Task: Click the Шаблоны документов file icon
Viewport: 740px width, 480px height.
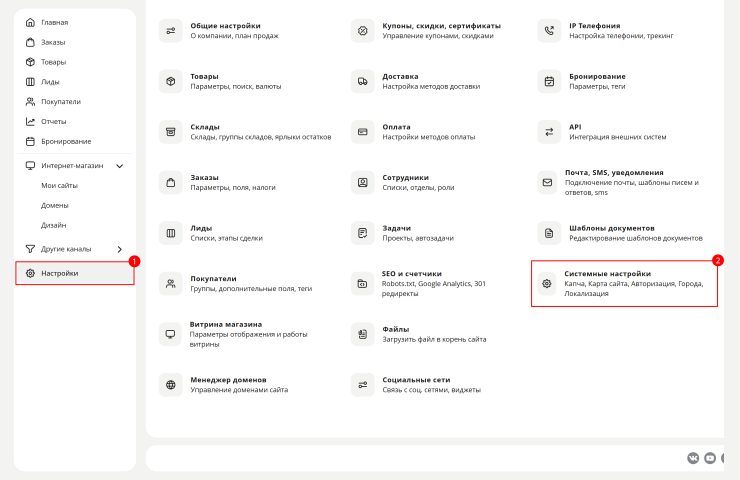Action: [549, 233]
